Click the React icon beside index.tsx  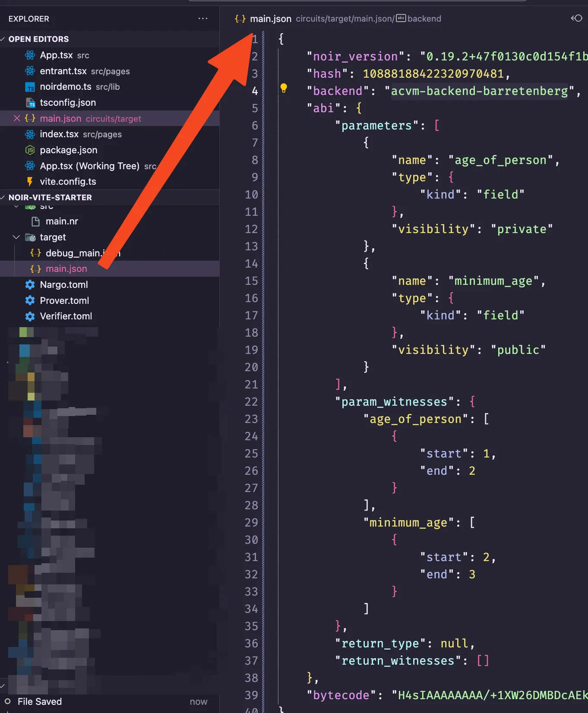(x=30, y=134)
